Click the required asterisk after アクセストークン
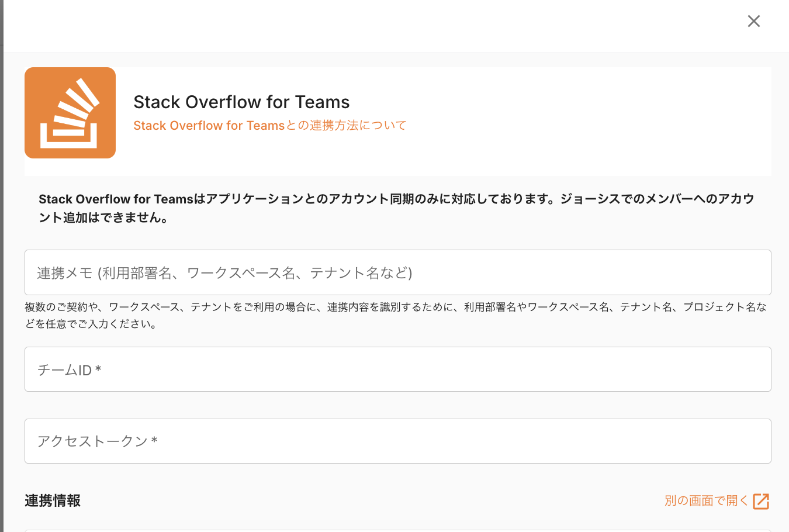 coord(154,440)
